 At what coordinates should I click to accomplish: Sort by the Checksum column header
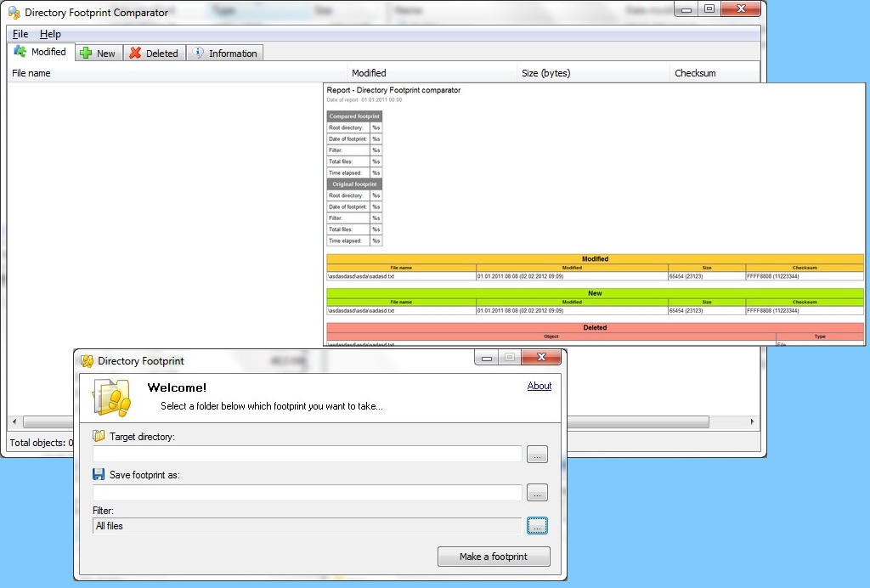pyautogui.click(x=715, y=73)
